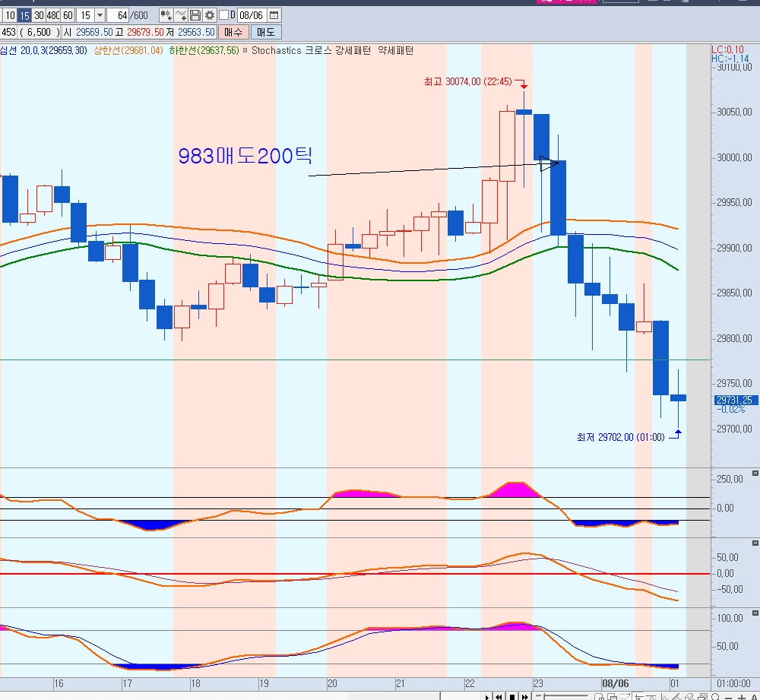Viewport: 760px width, 700px height.
Task: Click the 20 hour marker on time axis
Action: (332, 683)
